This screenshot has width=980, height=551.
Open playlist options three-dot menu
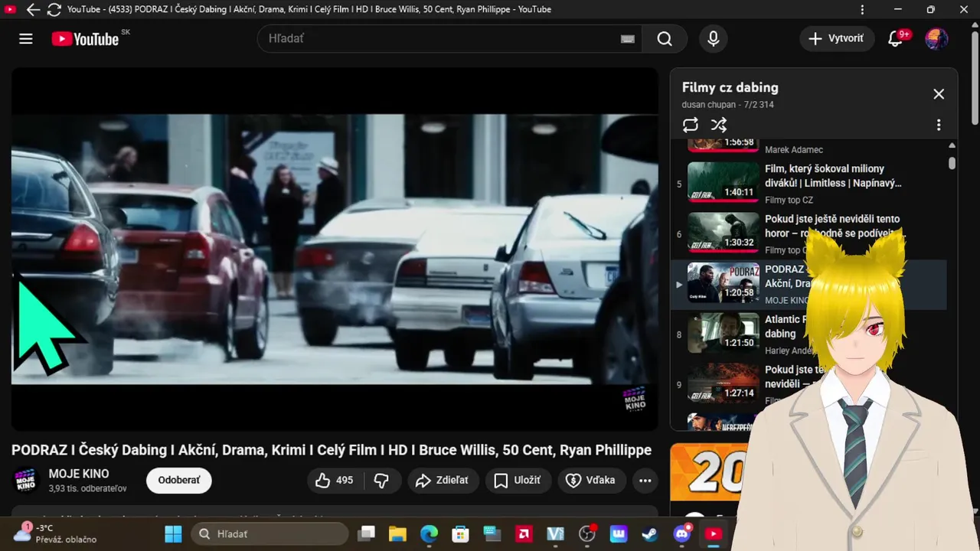pos(939,125)
